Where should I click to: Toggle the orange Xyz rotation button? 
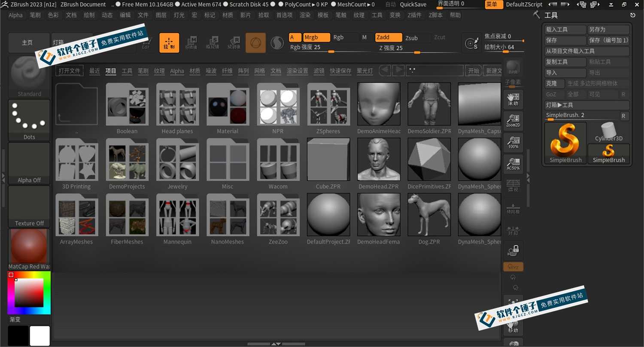pos(513,267)
